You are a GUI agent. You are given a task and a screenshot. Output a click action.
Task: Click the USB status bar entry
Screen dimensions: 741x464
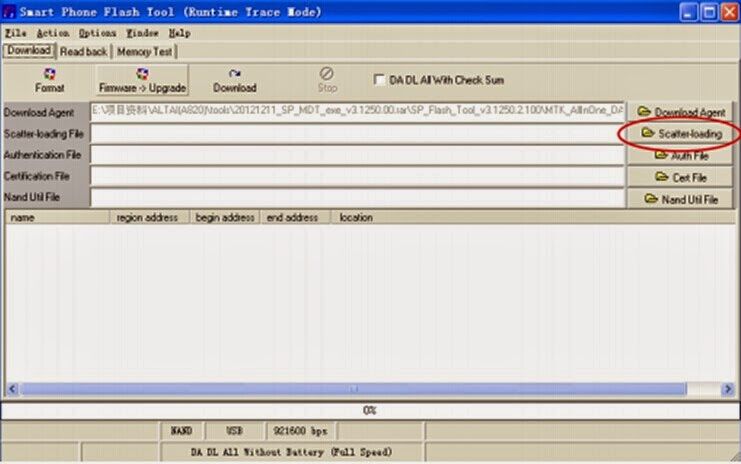[x=234, y=430]
